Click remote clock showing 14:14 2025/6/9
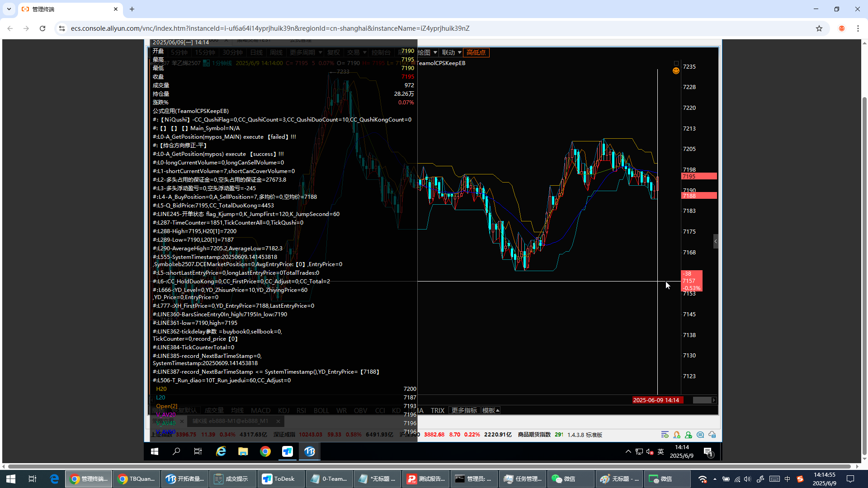This screenshot has height=488, width=868. (x=682, y=451)
